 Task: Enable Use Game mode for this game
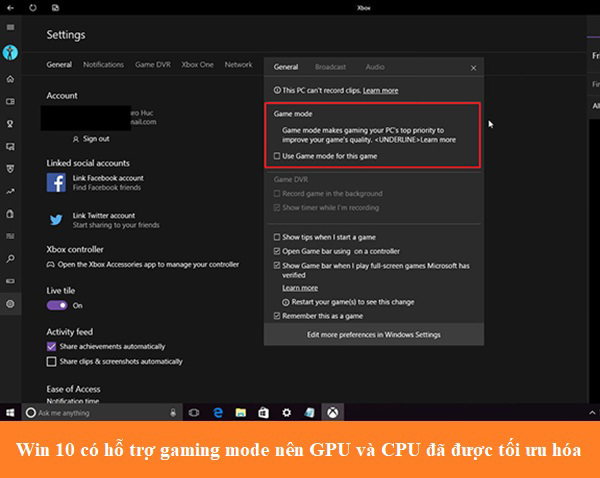tap(277, 156)
